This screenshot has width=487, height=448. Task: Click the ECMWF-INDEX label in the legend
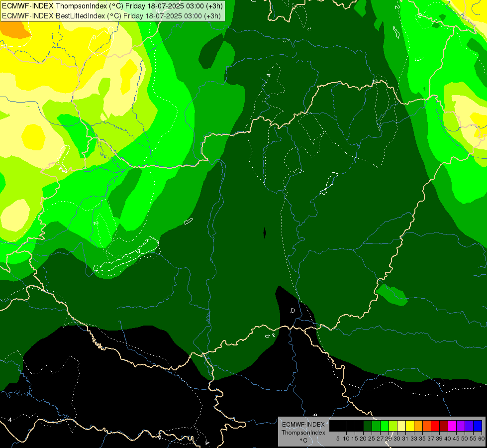(303, 425)
